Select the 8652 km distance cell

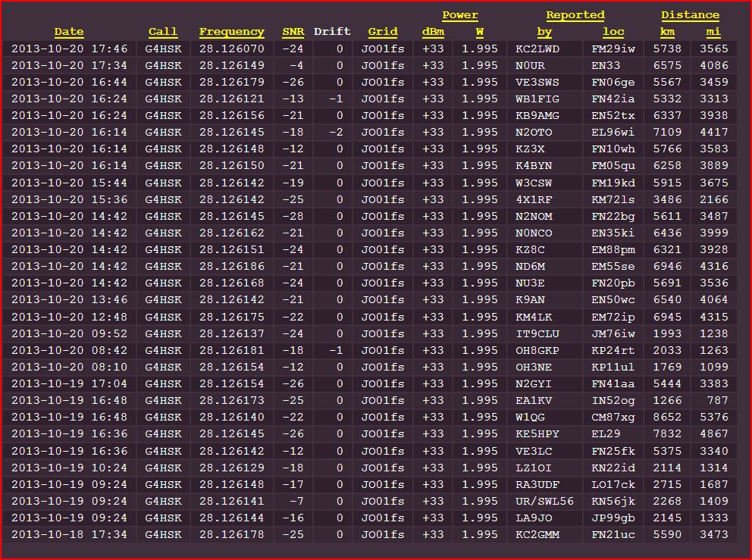pyautogui.click(x=668, y=417)
